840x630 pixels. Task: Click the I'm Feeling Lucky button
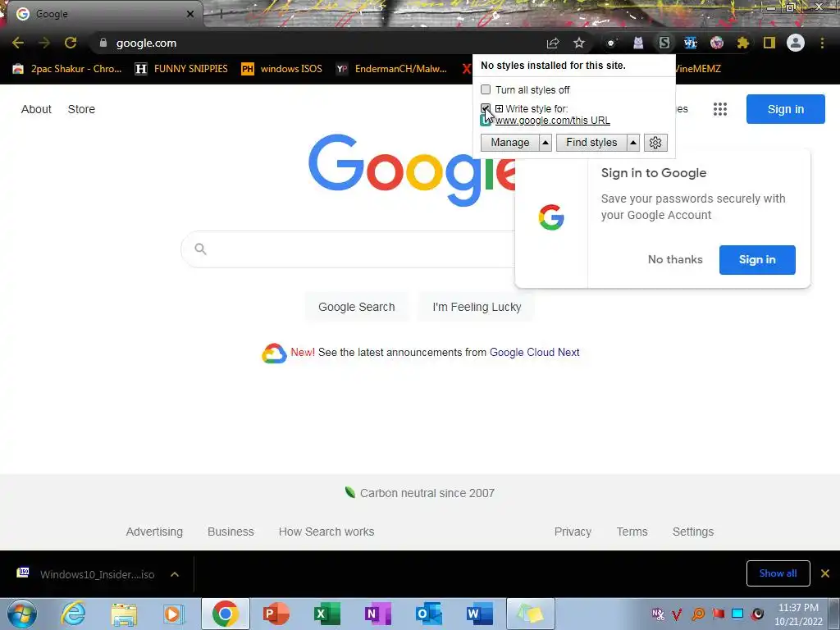(477, 307)
